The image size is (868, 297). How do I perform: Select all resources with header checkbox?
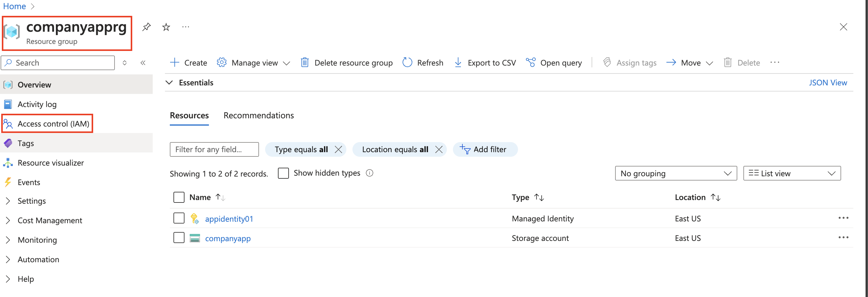tap(179, 197)
